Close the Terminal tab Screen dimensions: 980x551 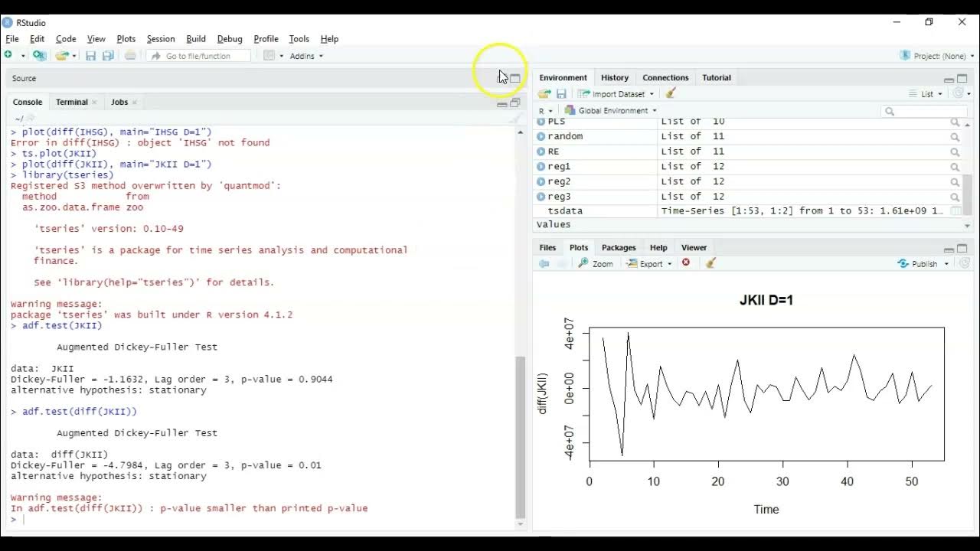coord(94,102)
